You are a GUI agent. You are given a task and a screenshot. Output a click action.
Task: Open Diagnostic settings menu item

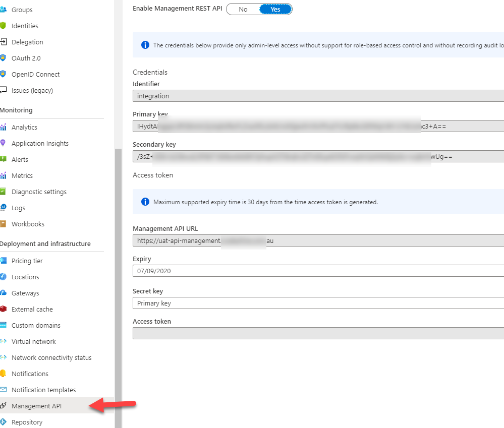pyautogui.click(x=39, y=192)
